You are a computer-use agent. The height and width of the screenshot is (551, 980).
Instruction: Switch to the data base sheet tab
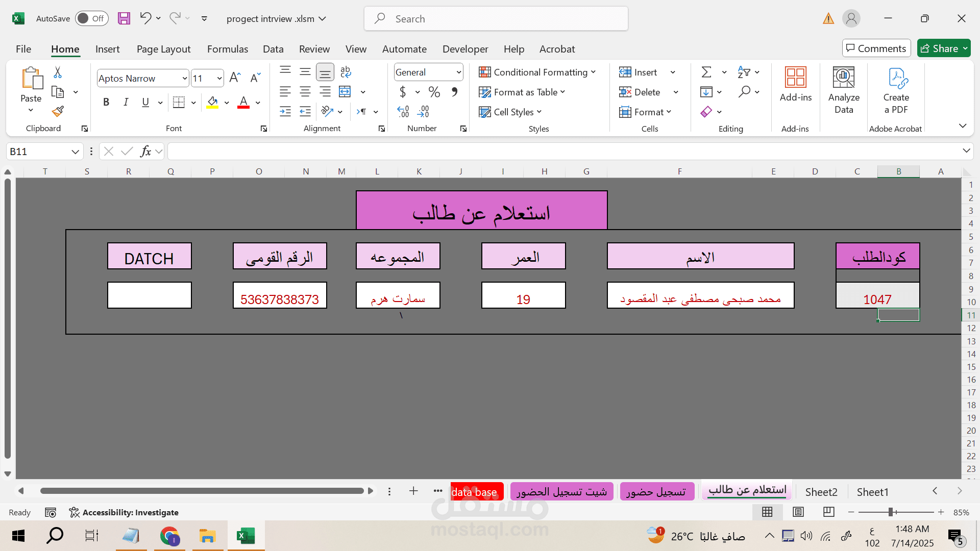pos(474,492)
